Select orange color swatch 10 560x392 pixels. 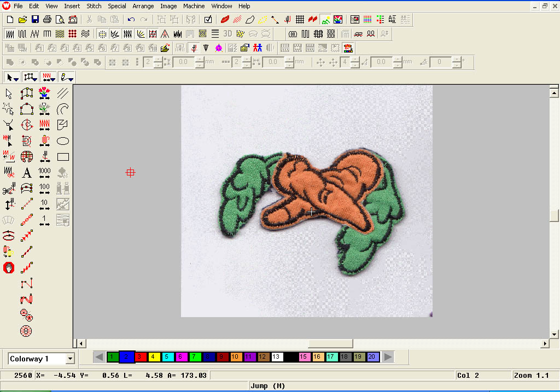236,356
